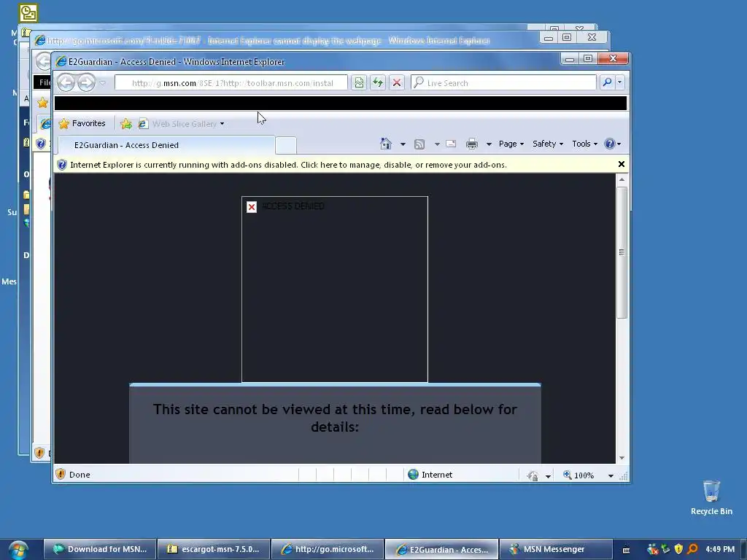Viewport: 747px width, 560px height.
Task: Go forward using the Forward arrow button
Action: pos(86,83)
